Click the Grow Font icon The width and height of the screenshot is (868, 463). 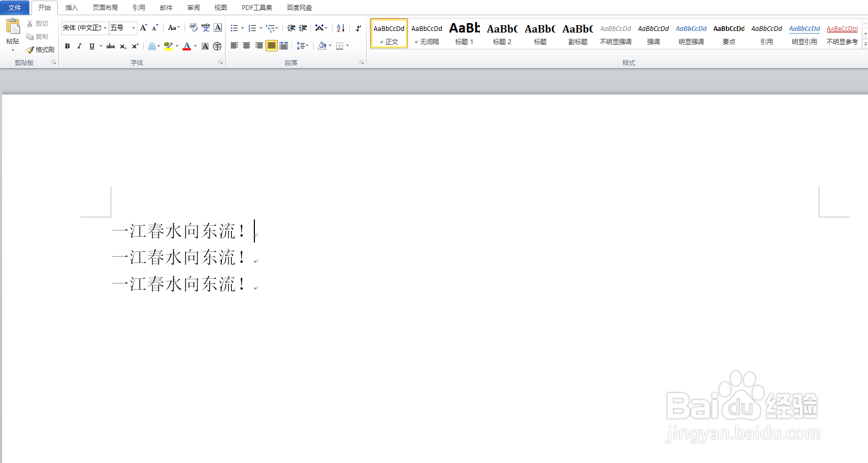coord(143,28)
